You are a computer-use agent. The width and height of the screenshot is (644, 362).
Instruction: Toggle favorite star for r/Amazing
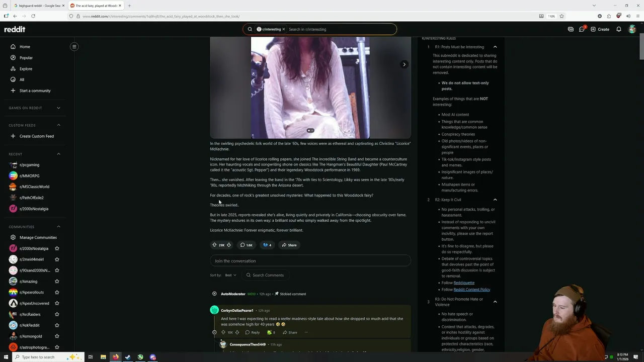pos(57,282)
